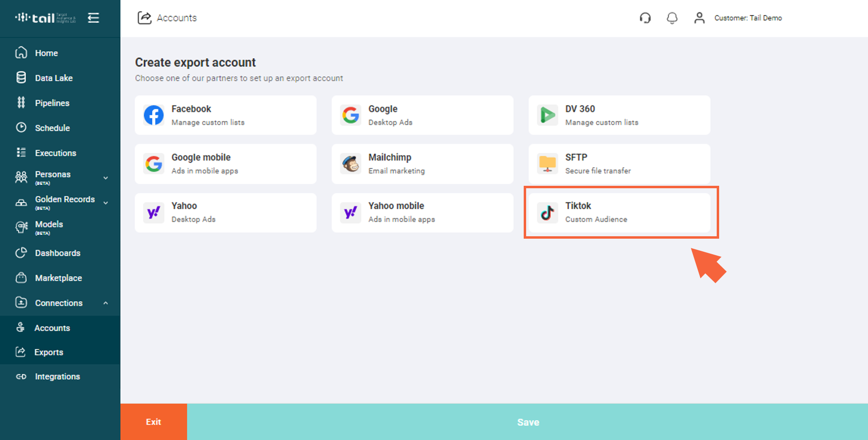Click the Save button

(x=528, y=422)
